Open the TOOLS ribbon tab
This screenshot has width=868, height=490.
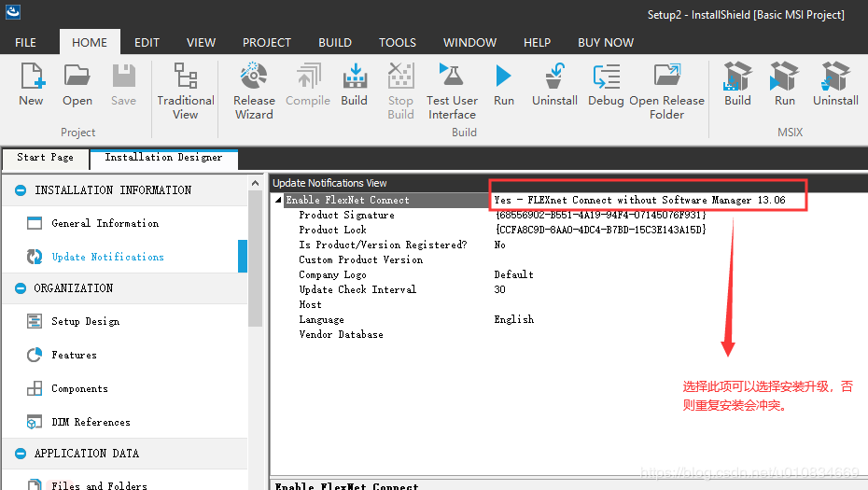398,43
